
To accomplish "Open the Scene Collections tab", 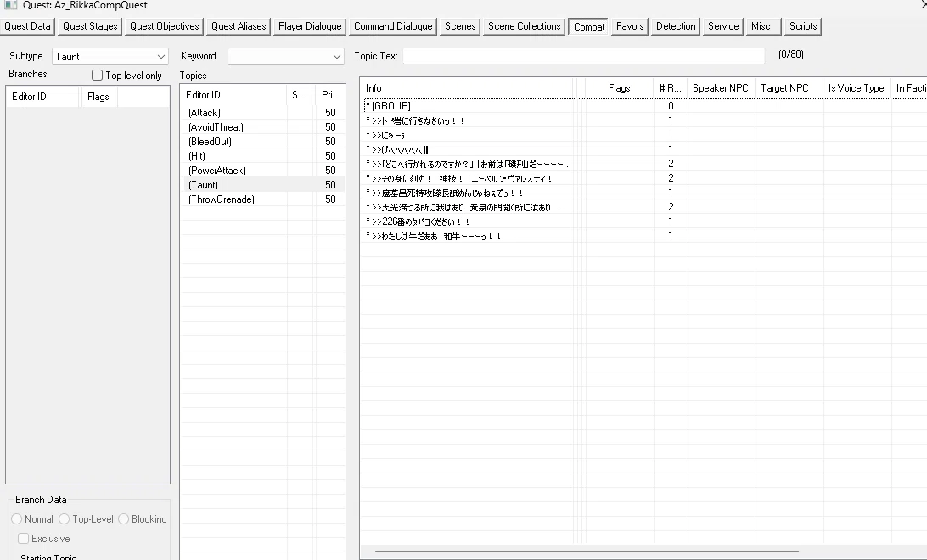I will 524,26.
